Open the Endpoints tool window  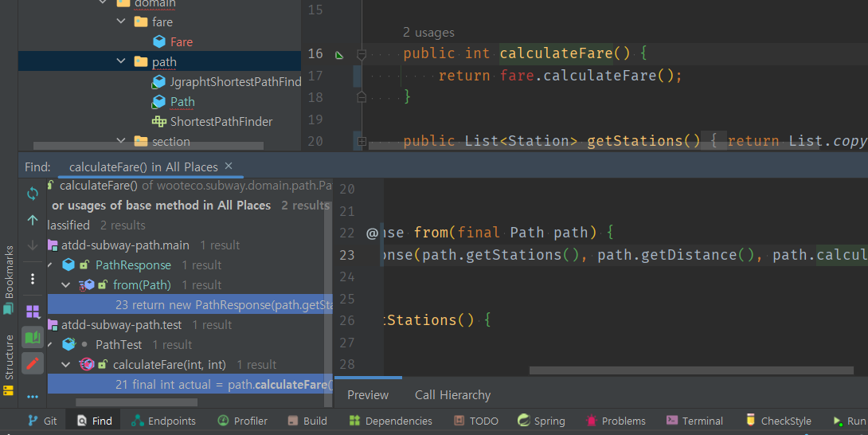click(x=163, y=421)
